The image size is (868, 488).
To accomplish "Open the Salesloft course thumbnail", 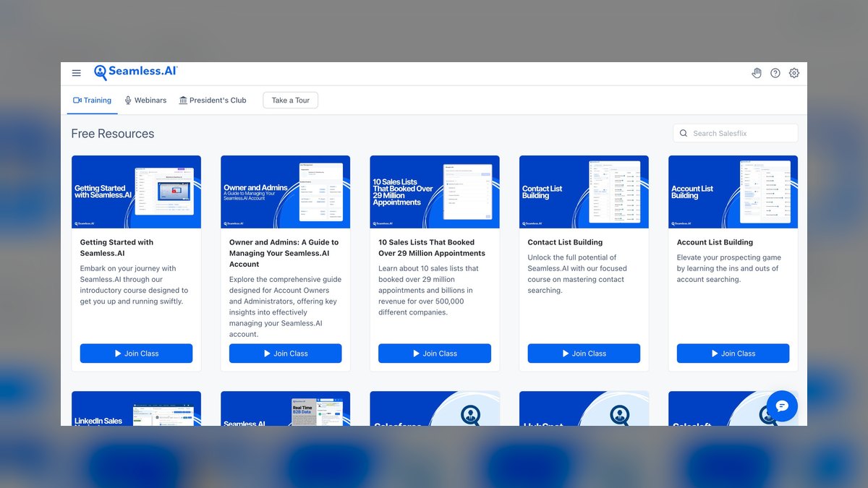I will (x=733, y=408).
